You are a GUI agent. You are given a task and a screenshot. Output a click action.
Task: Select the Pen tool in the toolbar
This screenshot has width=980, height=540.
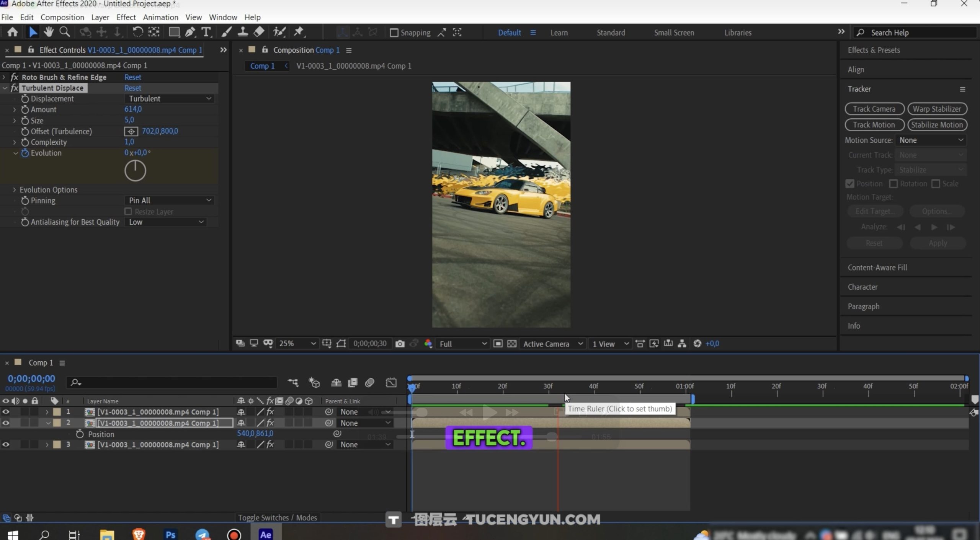click(x=190, y=32)
